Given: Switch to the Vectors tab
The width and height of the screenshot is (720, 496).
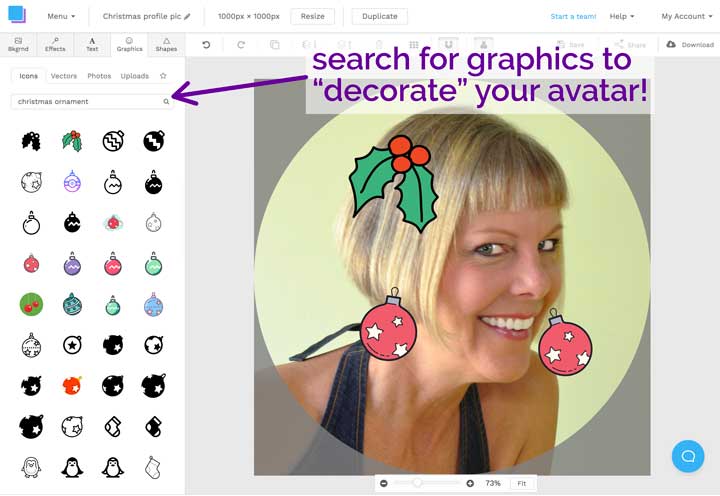Looking at the screenshot, I should click(x=64, y=76).
